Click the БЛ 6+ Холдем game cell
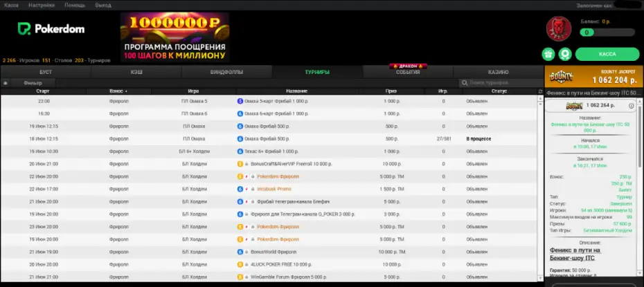 pyautogui.click(x=195, y=151)
